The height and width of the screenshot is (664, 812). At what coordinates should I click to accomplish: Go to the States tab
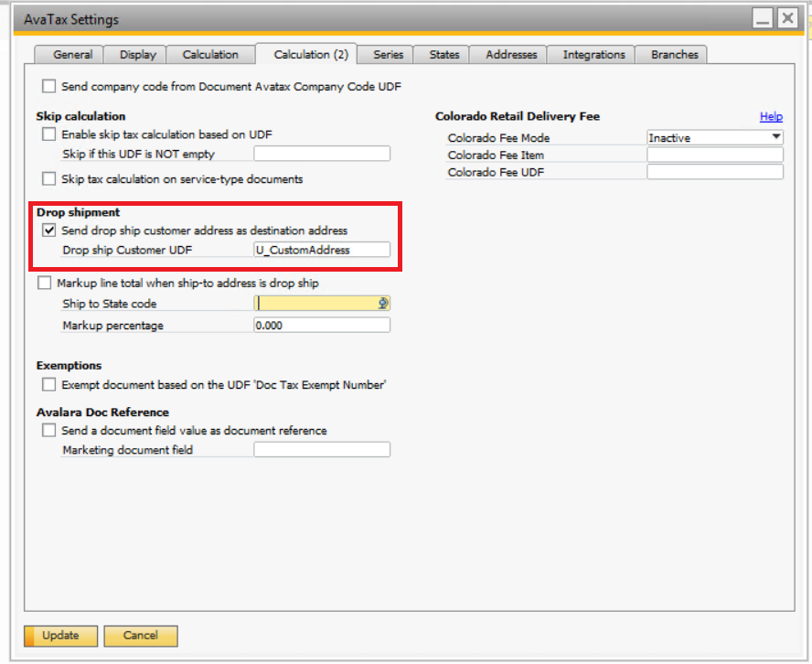[x=442, y=54]
